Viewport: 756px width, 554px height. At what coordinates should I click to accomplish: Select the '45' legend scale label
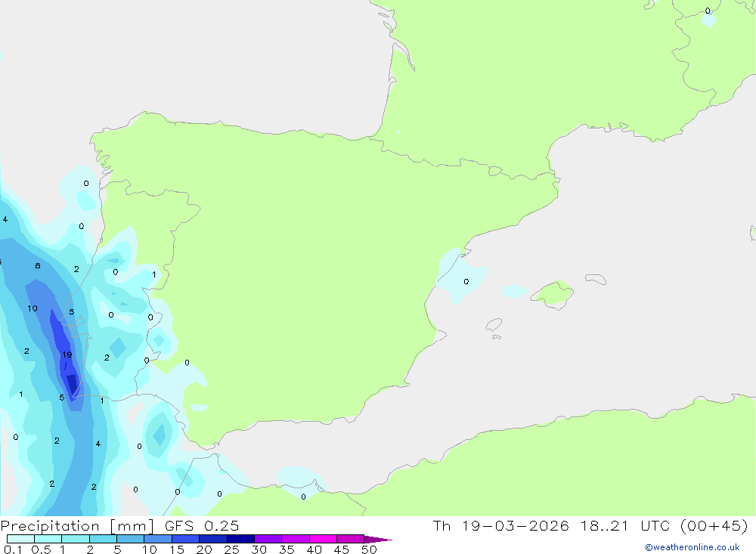pos(342,549)
